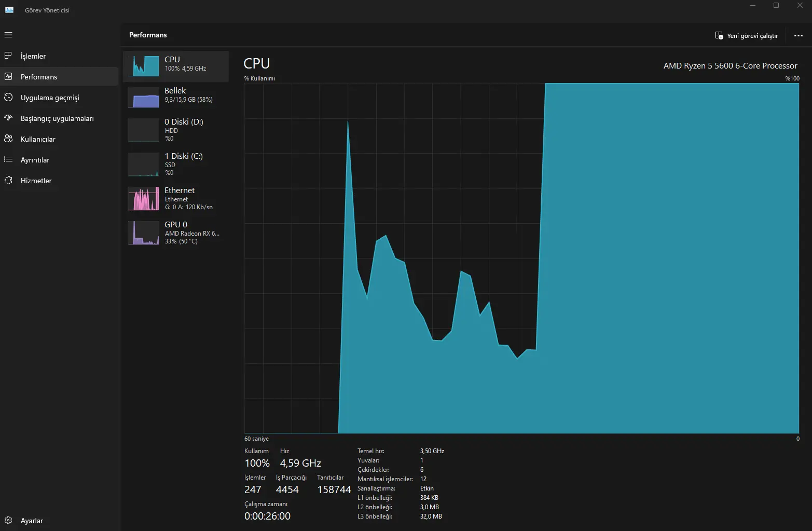Click the Ayarlar gear icon
812x531 pixels.
tap(8, 520)
